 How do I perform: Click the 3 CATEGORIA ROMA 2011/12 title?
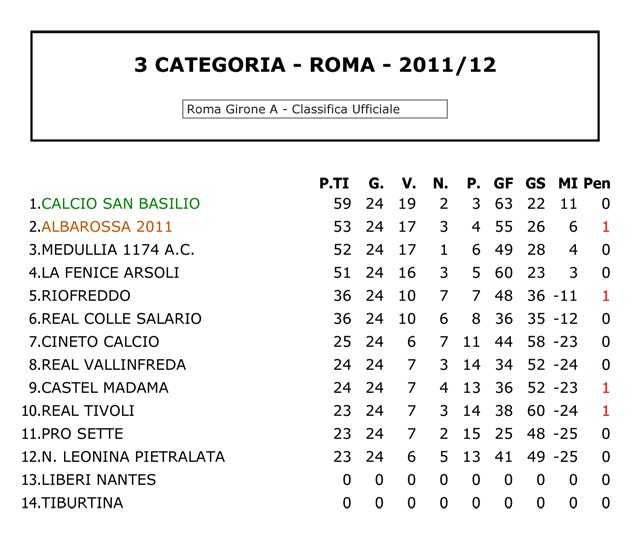pyautogui.click(x=315, y=65)
